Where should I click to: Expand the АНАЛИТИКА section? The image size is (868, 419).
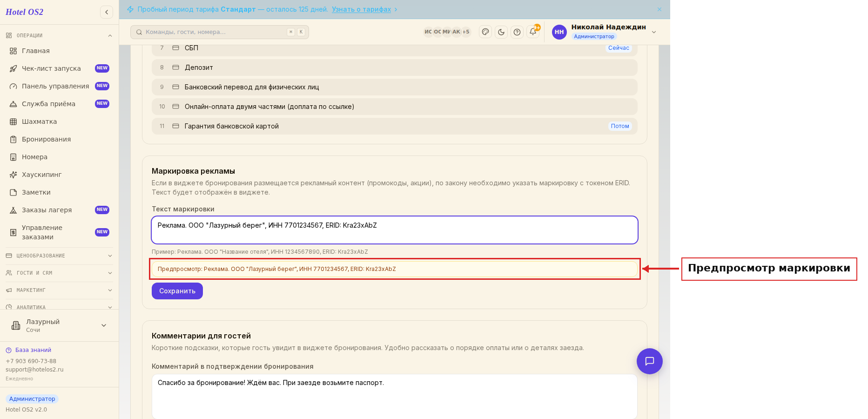point(59,307)
